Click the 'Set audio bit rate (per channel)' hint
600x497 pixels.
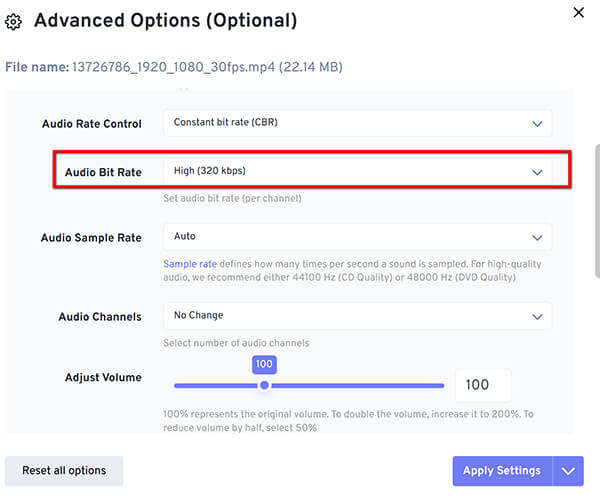tap(232, 198)
